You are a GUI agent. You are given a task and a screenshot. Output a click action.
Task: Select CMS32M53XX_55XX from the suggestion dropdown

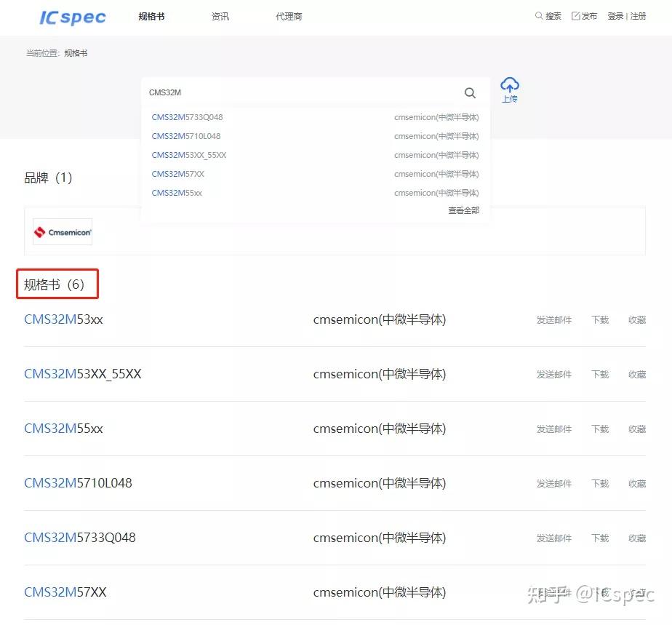(189, 155)
